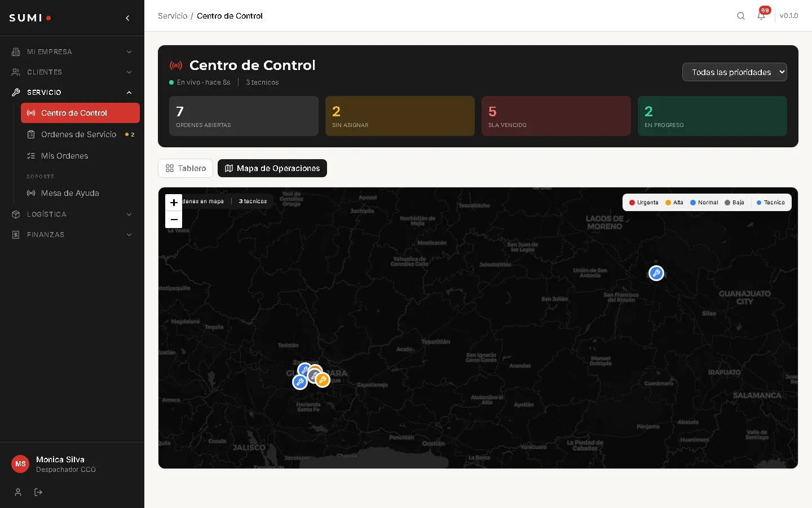Click the blue technician marker near Guanajuato
Screen dimensions: 812x508
pyautogui.click(x=656, y=273)
